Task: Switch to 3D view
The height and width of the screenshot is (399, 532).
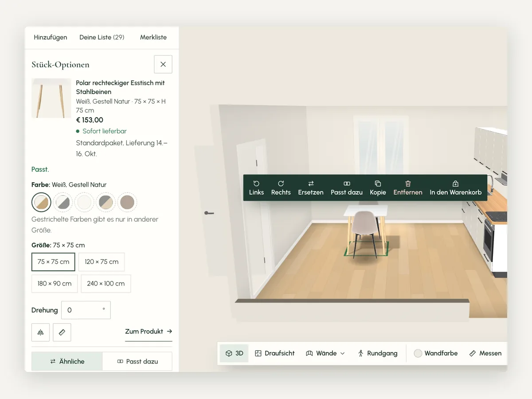Action: tap(234, 353)
